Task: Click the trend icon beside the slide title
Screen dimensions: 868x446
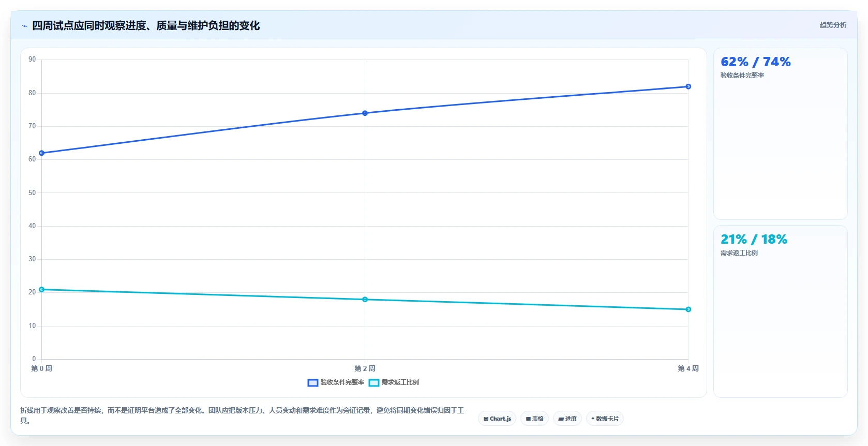Action: (24, 26)
